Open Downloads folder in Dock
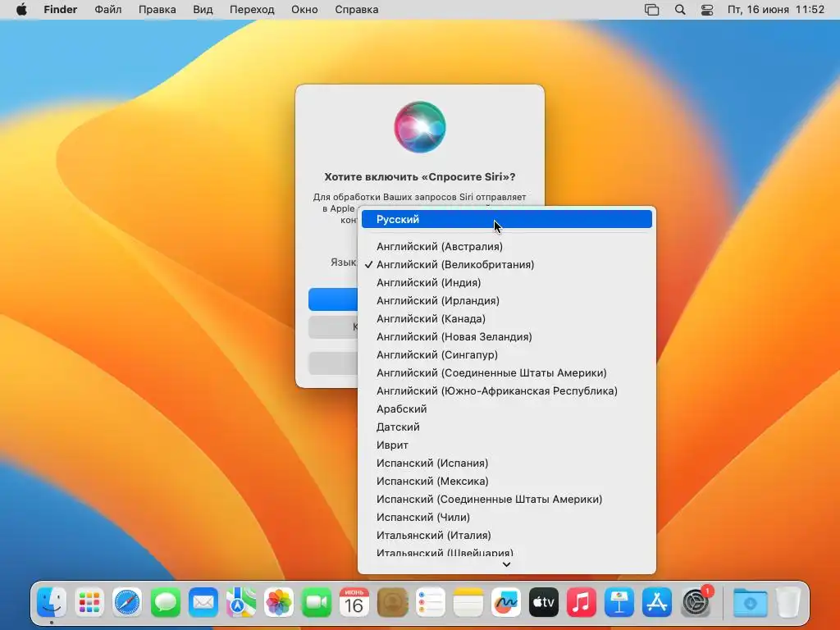 [x=750, y=603]
